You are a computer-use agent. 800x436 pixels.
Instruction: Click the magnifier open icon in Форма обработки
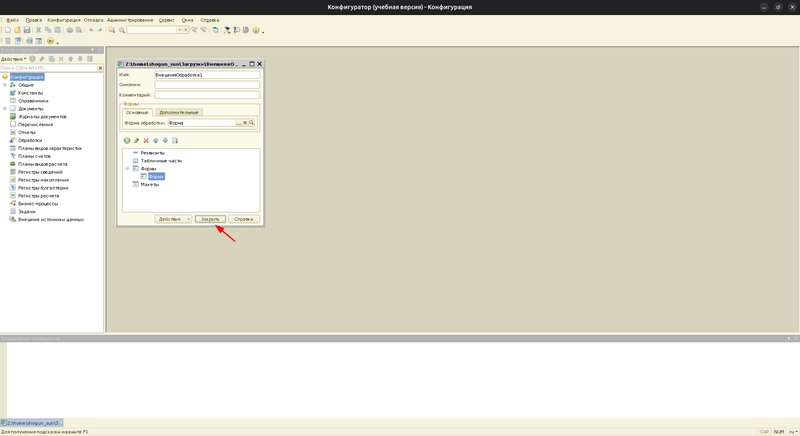251,123
